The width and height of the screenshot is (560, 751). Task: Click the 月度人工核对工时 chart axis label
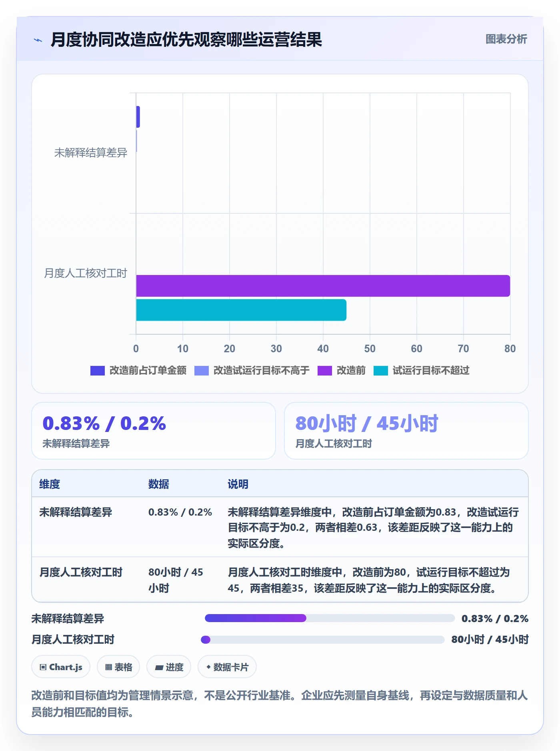click(x=86, y=273)
